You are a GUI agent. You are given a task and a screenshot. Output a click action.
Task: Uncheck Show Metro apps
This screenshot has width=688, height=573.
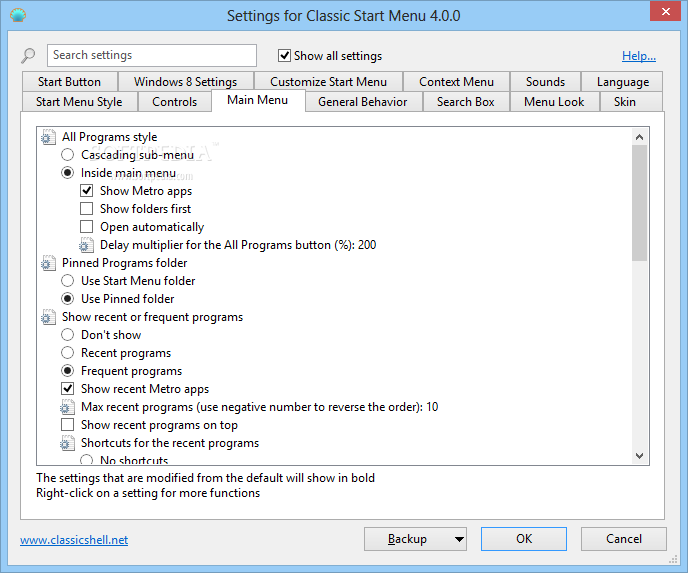click(x=86, y=191)
